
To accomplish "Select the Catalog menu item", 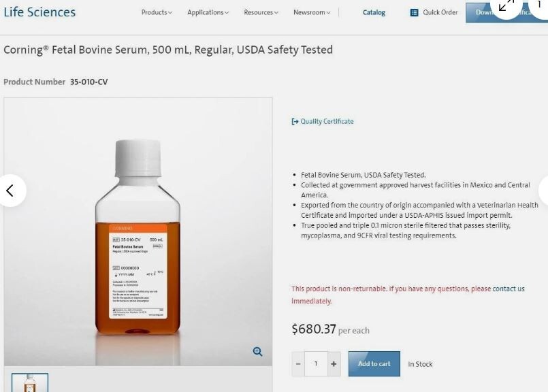I will point(374,12).
